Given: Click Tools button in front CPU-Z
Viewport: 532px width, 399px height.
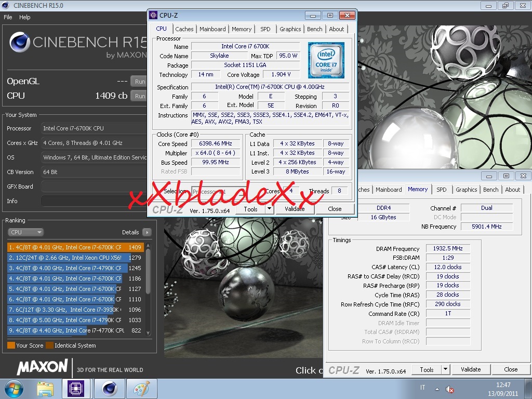Looking at the screenshot, I should pyautogui.click(x=250, y=209).
